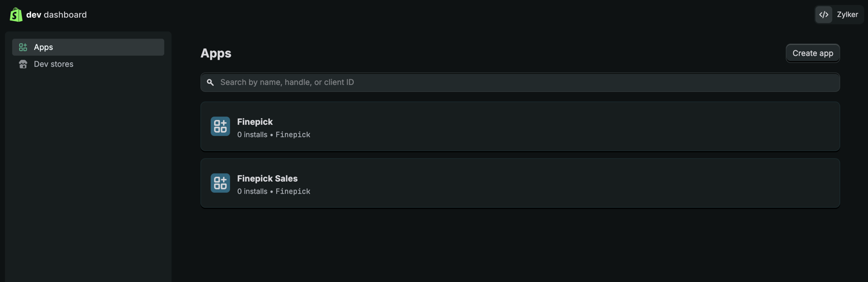868x282 pixels.
Task: Click the Finepick app icon
Action: (x=220, y=126)
